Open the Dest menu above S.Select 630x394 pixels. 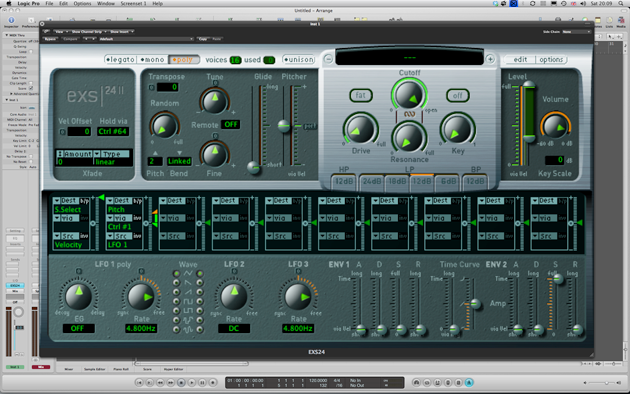[x=65, y=200]
